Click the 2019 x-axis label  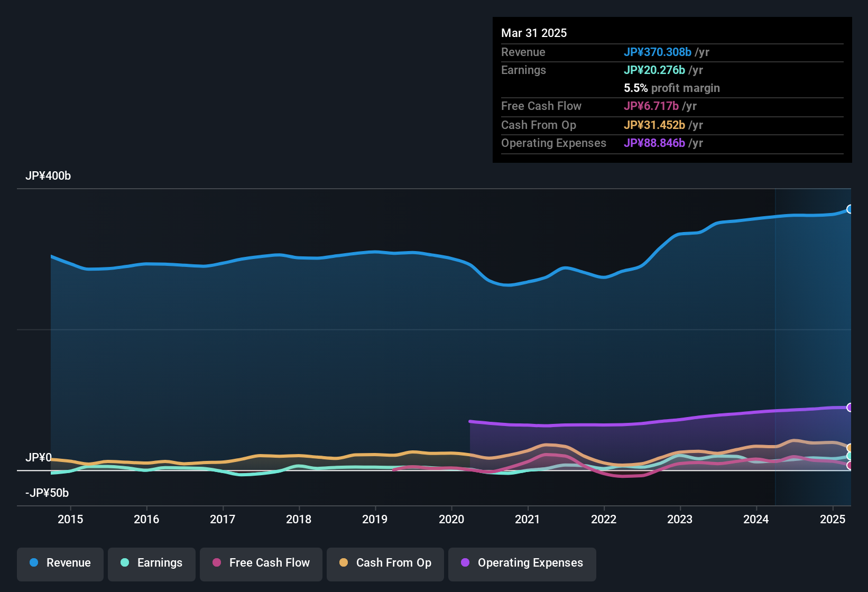375,519
